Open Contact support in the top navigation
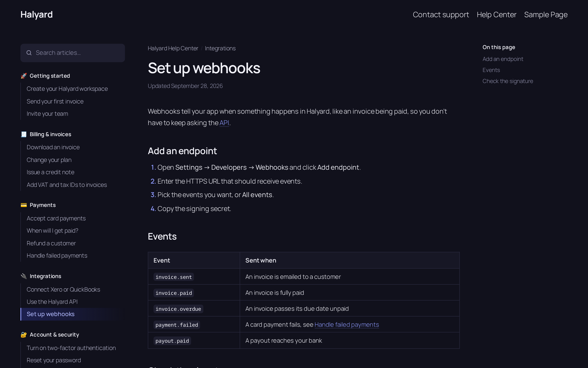588x368 pixels. pyautogui.click(x=441, y=15)
